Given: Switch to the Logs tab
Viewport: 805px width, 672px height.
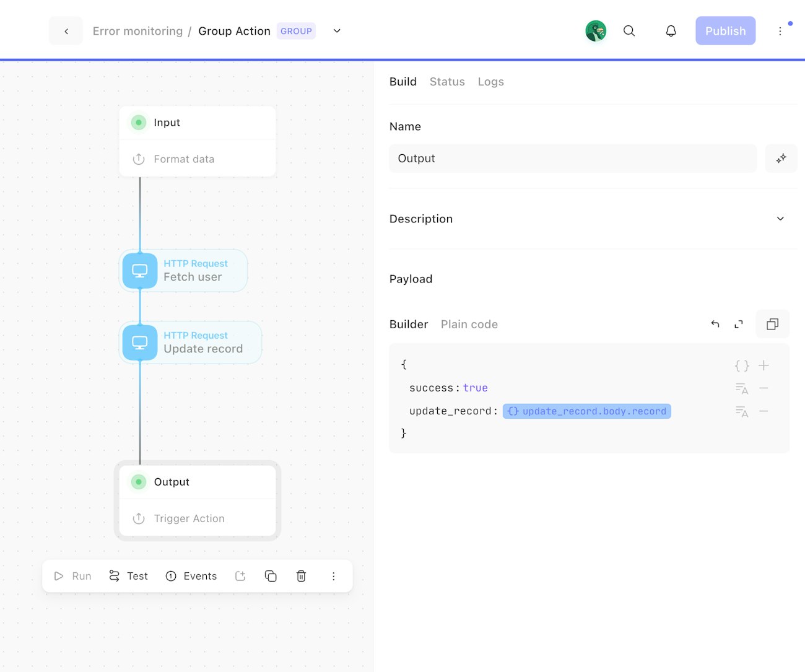Looking at the screenshot, I should click(x=490, y=82).
